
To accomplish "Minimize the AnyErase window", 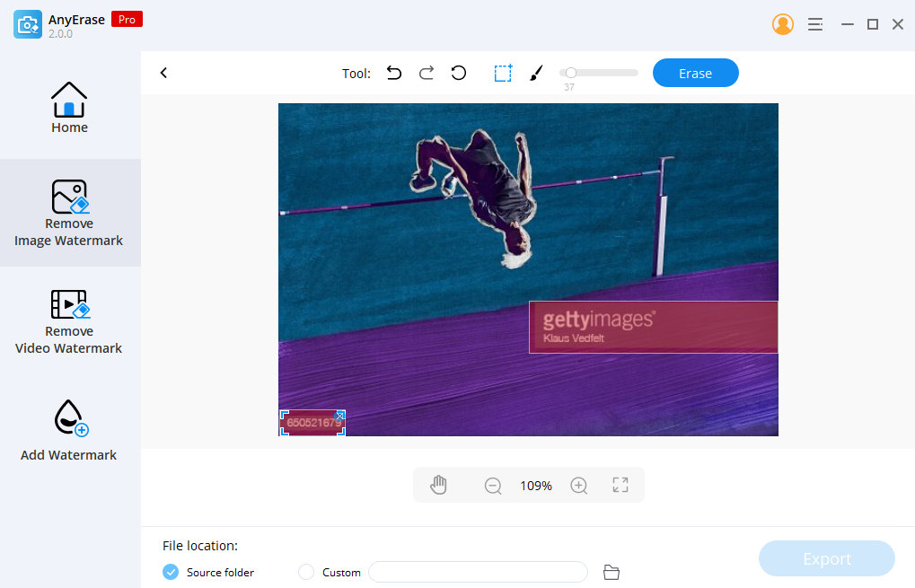I will pyautogui.click(x=848, y=24).
